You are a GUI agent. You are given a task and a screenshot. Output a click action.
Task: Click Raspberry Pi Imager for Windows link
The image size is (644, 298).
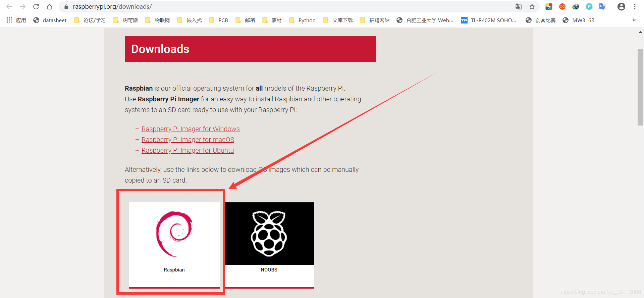(191, 129)
